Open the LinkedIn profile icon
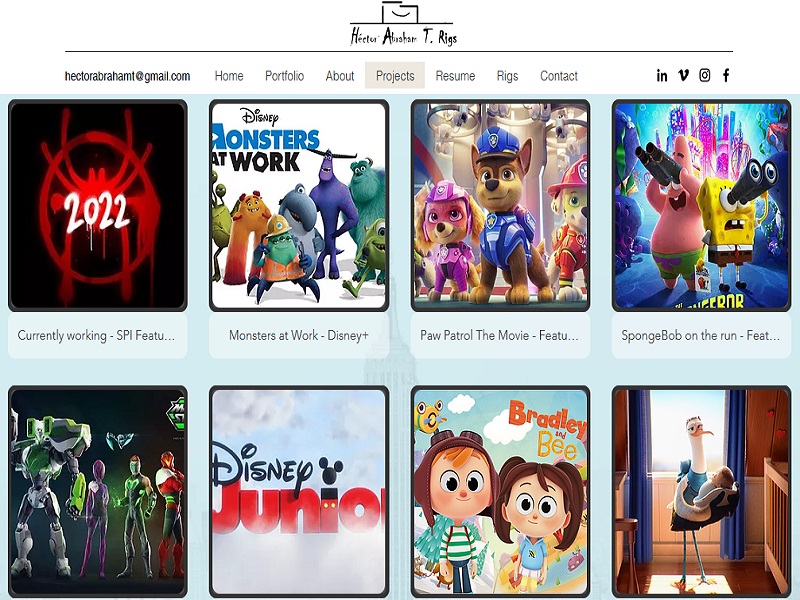 (662, 75)
